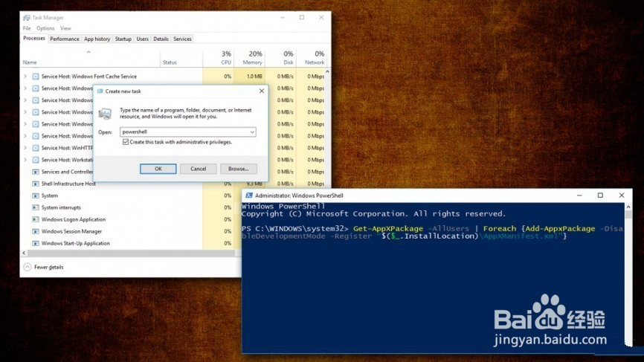Click the System process icon
This screenshot has width=644, height=362.
[x=36, y=195]
